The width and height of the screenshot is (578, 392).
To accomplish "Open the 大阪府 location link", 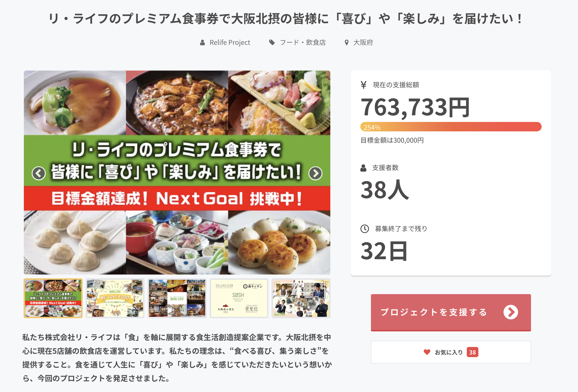I will click(363, 42).
